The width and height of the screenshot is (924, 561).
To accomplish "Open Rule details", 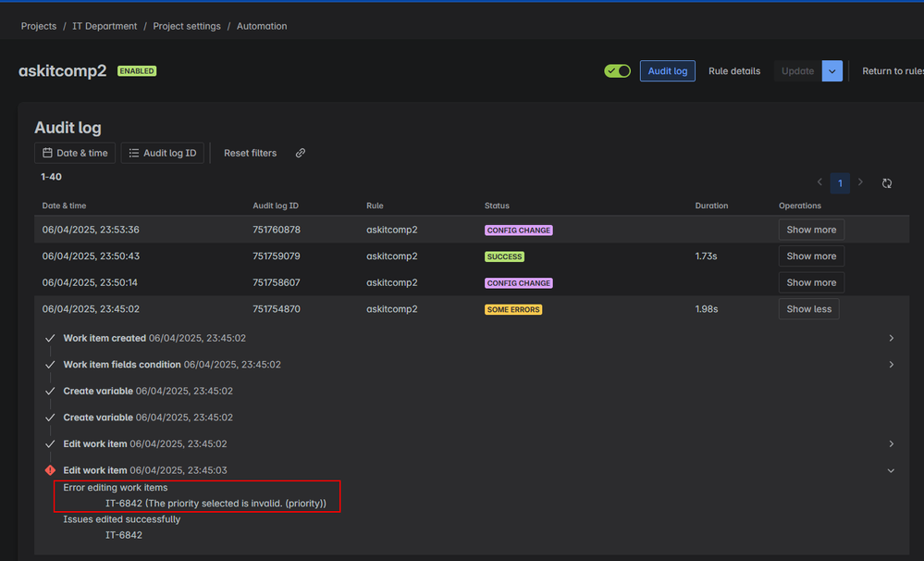I will click(x=734, y=70).
